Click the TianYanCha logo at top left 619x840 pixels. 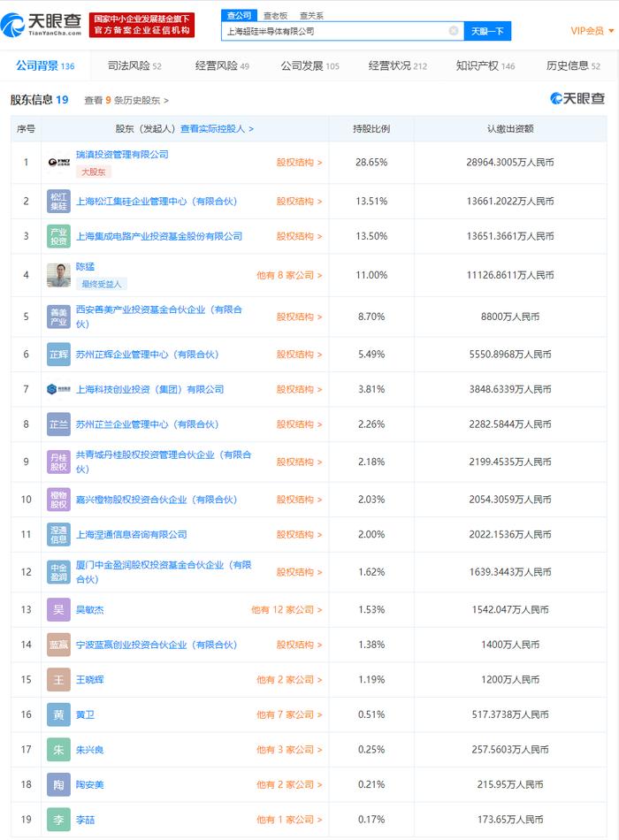(x=42, y=25)
